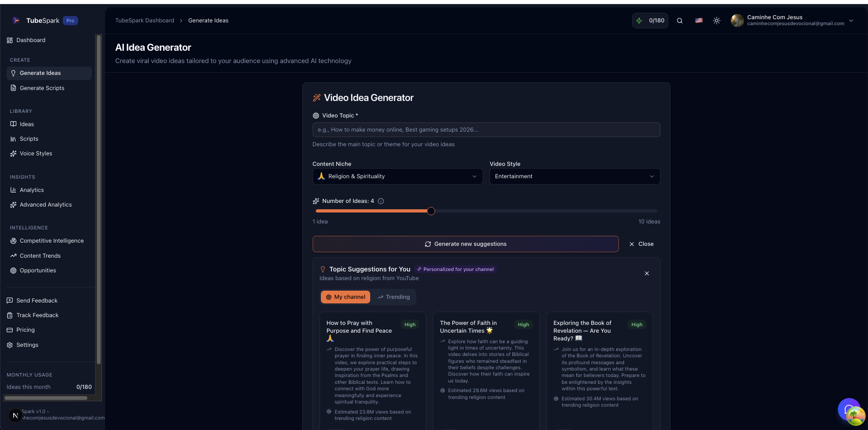The image size is (868, 430).
Task: Click the US flag language icon
Action: [x=699, y=21]
